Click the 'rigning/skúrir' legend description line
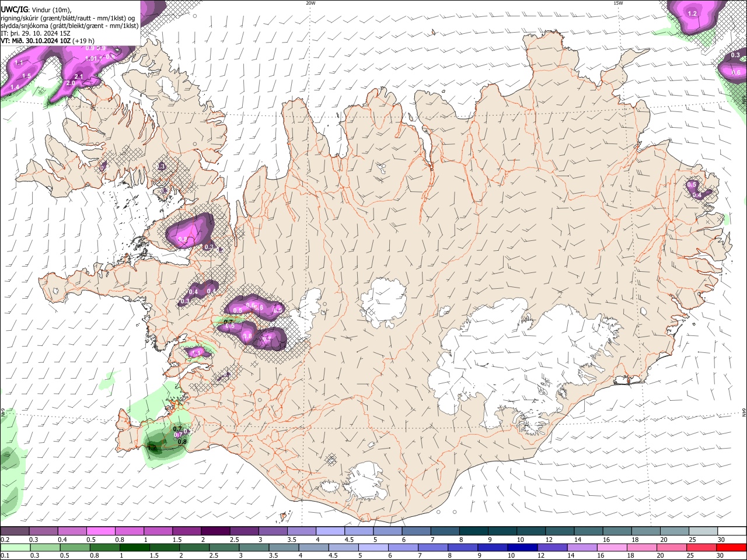This screenshot has width=747, height=560. 68,17
